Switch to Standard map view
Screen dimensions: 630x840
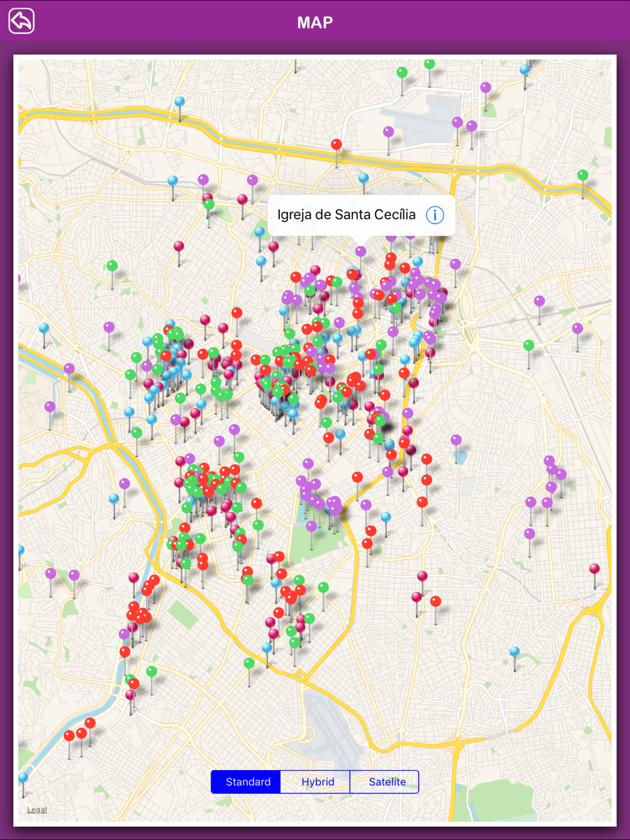[x=246, y=781]
